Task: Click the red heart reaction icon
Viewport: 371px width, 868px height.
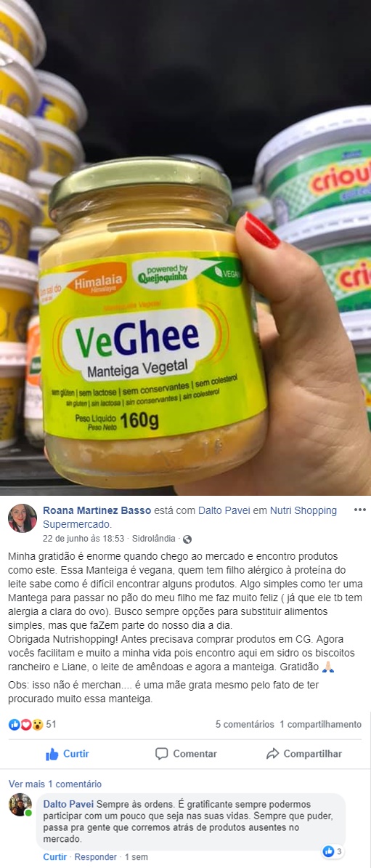Action: point(25,724)
